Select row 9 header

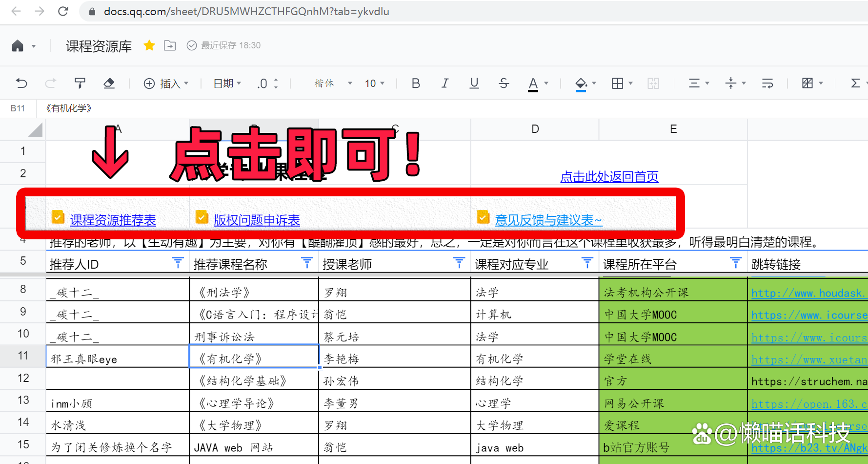(x=23, y=312)
